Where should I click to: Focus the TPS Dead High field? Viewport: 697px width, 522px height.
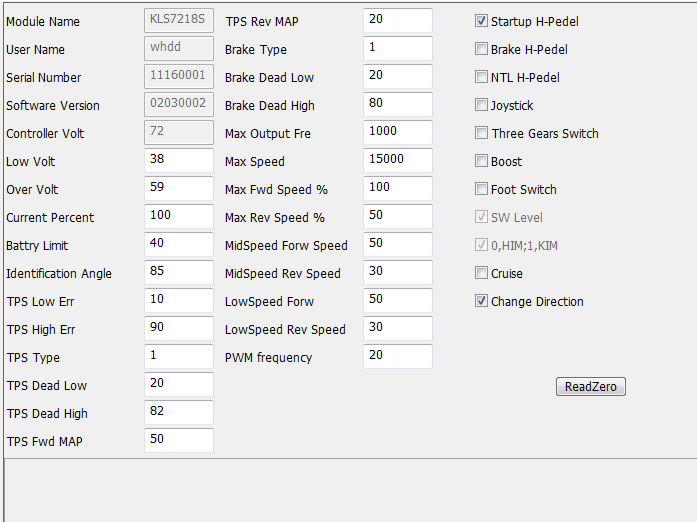click(x=179, y=412)
